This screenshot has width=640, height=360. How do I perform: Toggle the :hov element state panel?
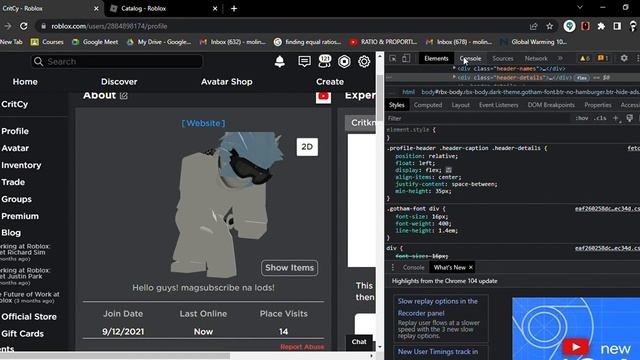582,118
